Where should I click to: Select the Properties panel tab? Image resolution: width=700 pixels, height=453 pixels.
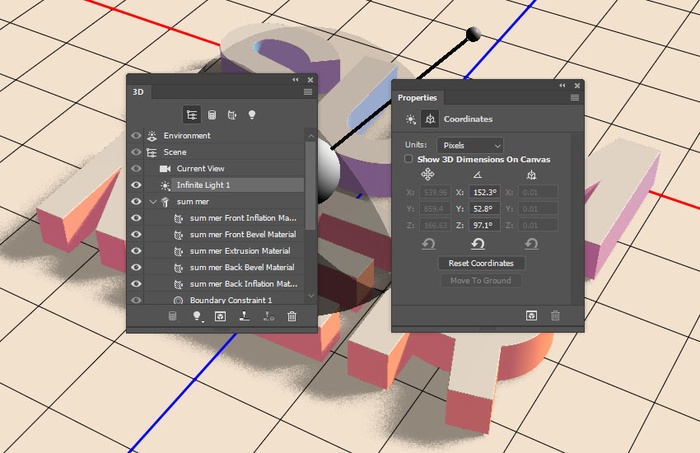(417, 97)
